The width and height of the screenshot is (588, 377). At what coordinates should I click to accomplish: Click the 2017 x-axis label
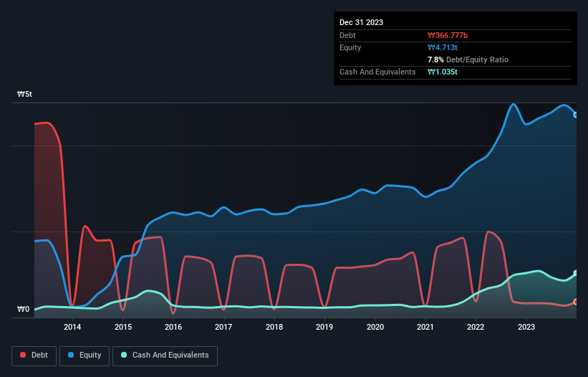click(223, 327)
